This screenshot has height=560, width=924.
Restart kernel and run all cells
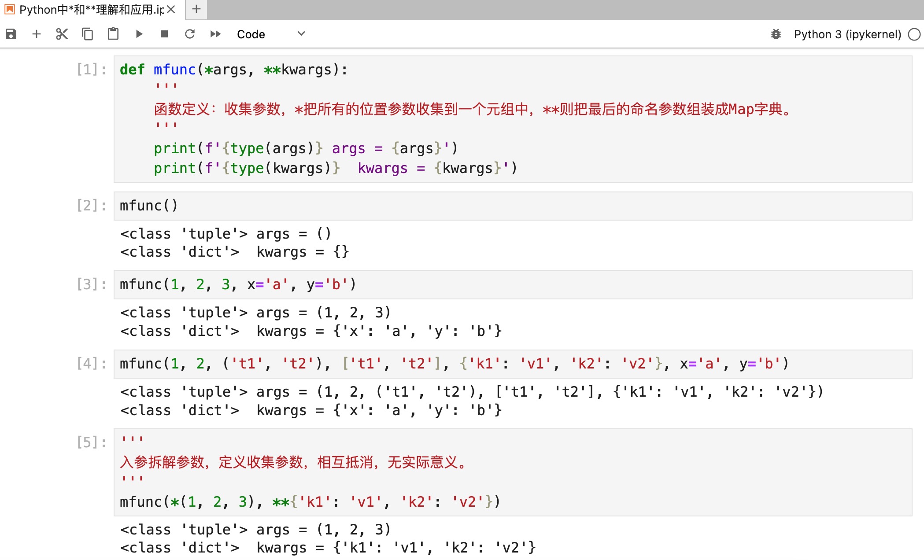[215, 34]
